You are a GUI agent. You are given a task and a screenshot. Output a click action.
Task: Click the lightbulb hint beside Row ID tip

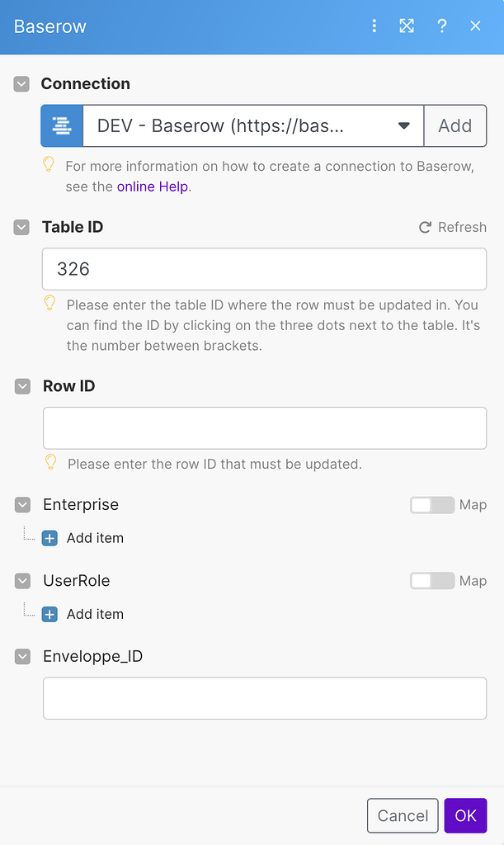point(49,464)
